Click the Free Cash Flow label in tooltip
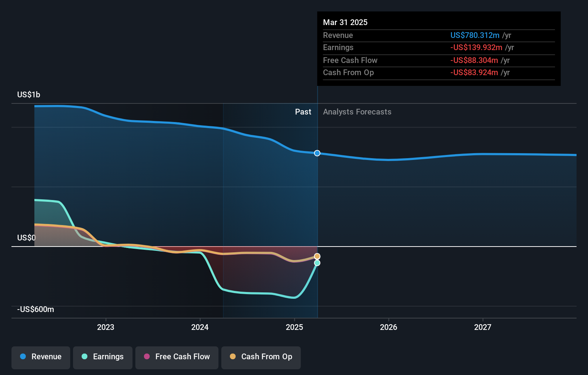The height and width of the screenshot is (375, 588). coord(350,60)
